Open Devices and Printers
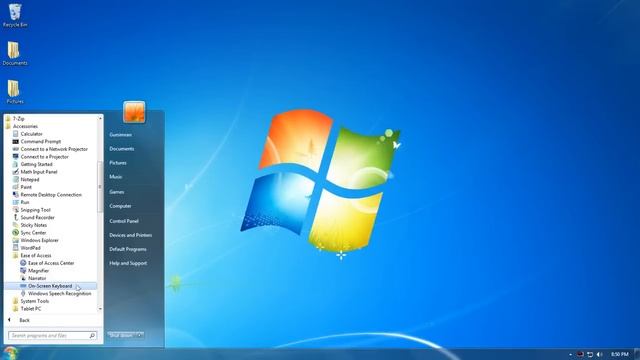The image size is (640, 360). [131, 235]
